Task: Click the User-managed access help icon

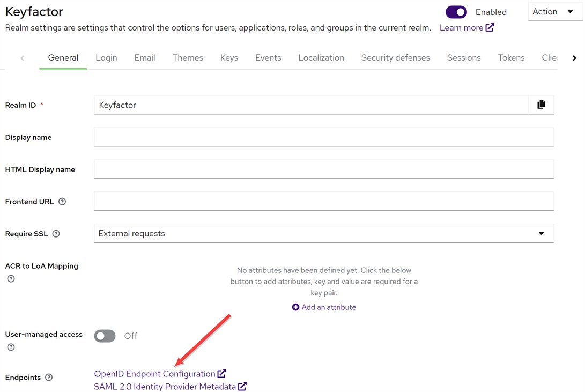Action: [x=11, y=347]
